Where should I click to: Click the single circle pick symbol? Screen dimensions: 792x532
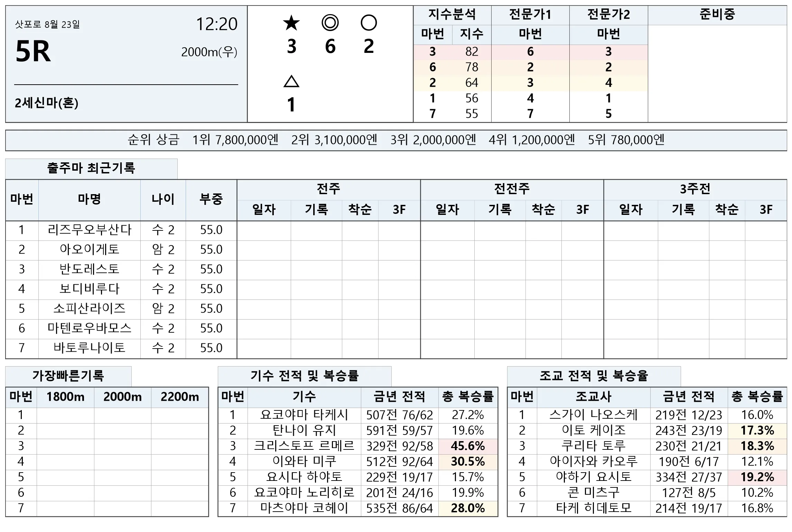(369, 23)
